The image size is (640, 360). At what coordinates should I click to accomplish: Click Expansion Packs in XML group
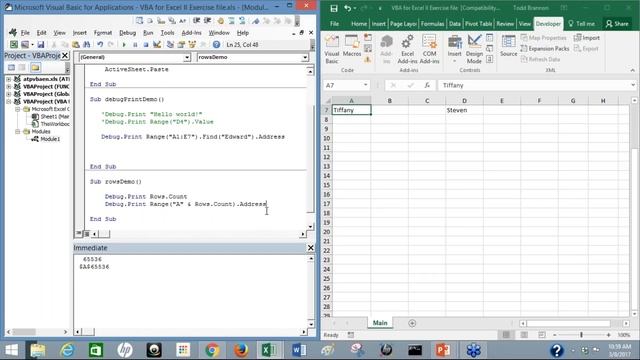tap(545, 49)
